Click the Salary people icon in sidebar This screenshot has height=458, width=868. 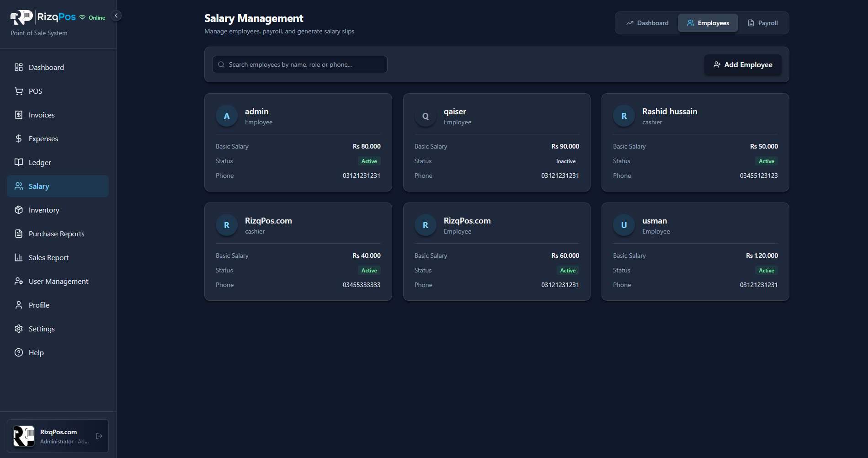pos(19,186)
